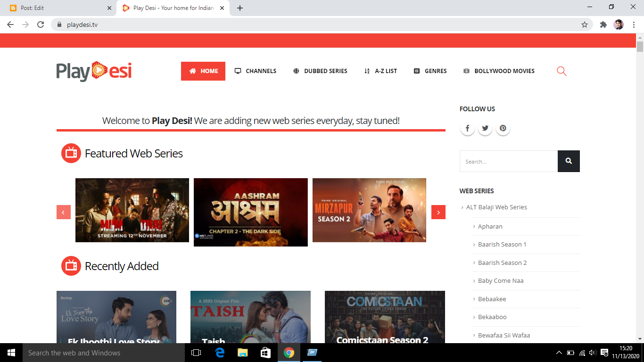The image size is (644, 362).
Task: Switch to the Post: Edit tab
Action: pyautogui.click(x=58, y=8)
